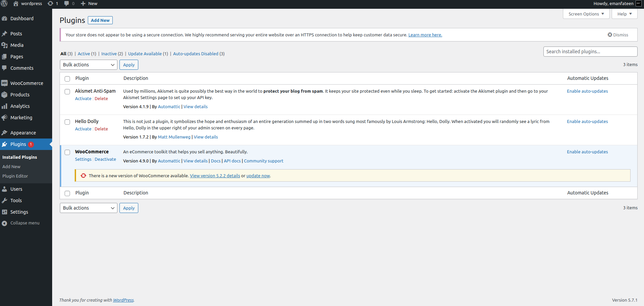Focus the Search installed plugins field

click(x=590, y=52)
